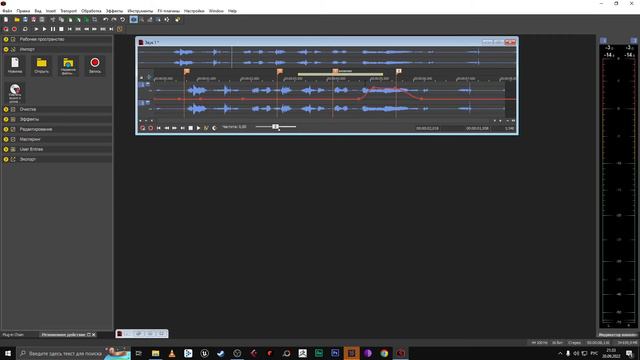Open the Обработка menu
This screenshot has width=640, height=360.
click(x=91, y=11)
